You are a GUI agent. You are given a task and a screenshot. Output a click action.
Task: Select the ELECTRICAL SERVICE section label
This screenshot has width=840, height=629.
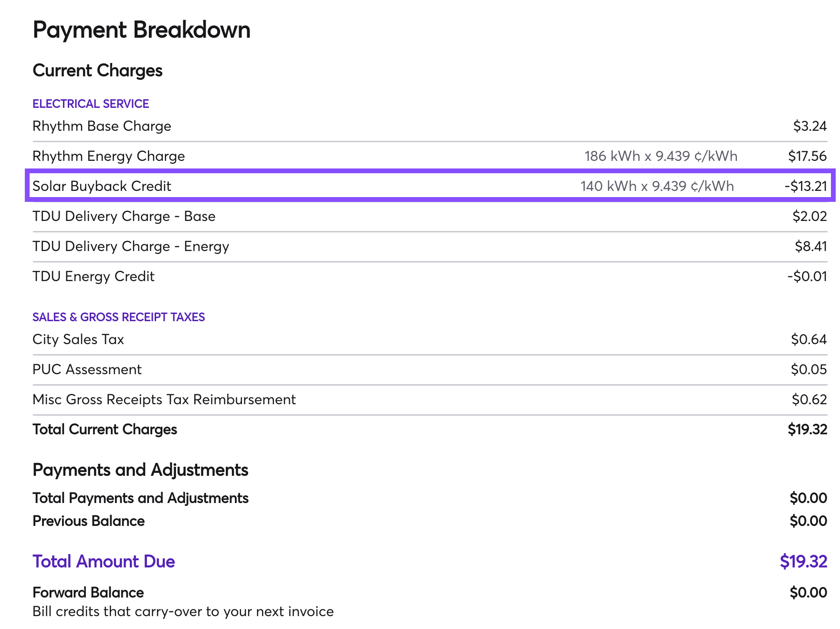91,104
